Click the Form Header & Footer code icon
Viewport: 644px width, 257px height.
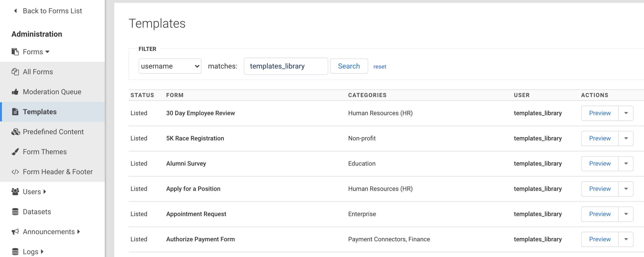click(x=15, y=172)
